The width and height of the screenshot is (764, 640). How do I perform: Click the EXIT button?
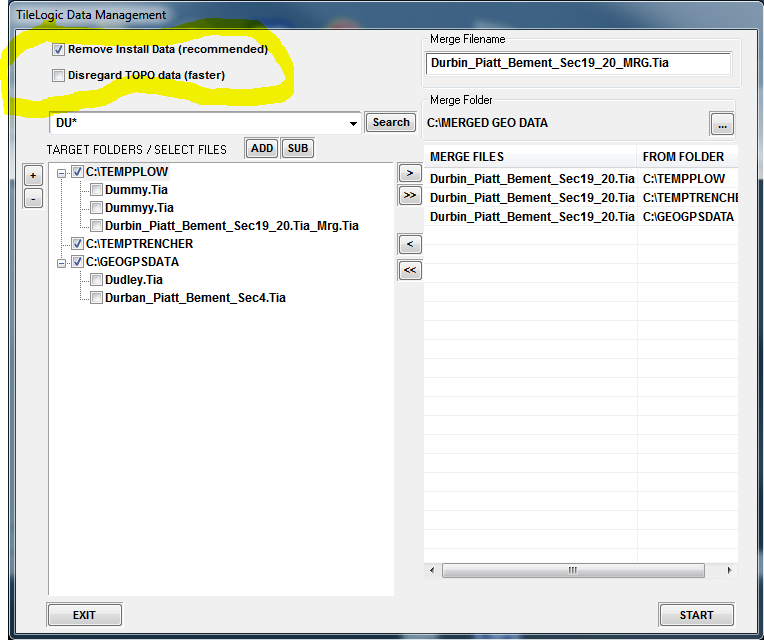(x=84, y=615)
